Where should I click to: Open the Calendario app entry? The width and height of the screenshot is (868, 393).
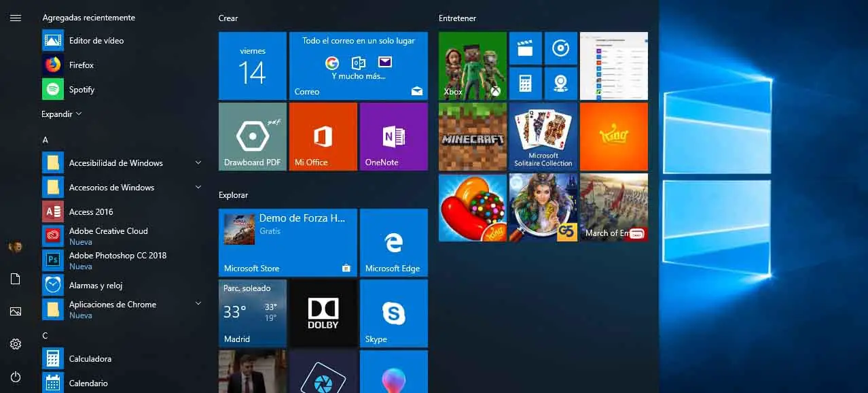[x=122, y=383]
